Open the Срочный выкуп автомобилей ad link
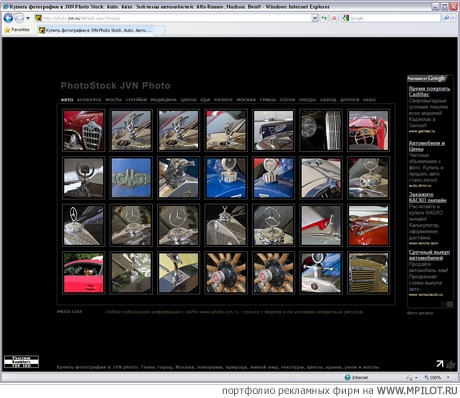This screenshot has height=398, width=460. coord(429,255)
